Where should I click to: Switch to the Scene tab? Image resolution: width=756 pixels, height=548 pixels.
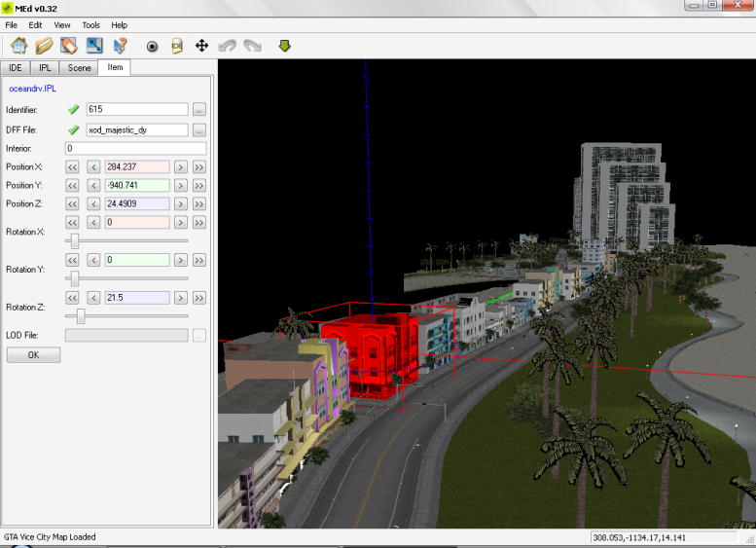click(80, 68)
